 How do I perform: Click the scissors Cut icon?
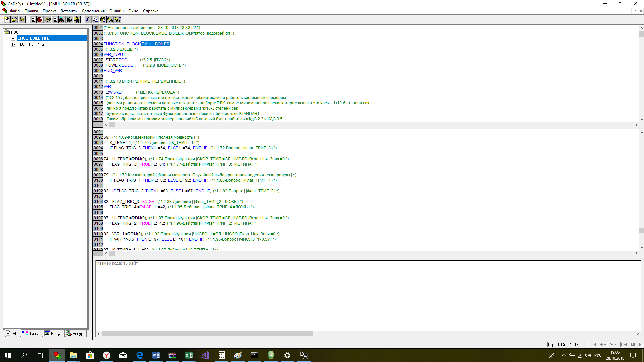pyautogui.click(x=88, y=20)
